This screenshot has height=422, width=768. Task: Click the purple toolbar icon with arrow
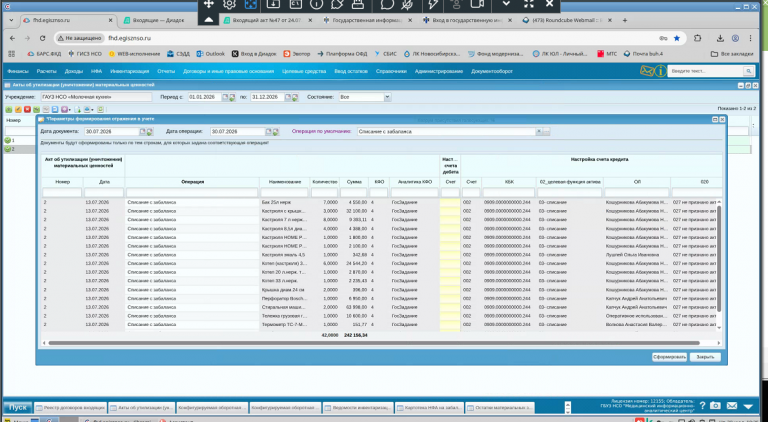click(x=65, y=110)
